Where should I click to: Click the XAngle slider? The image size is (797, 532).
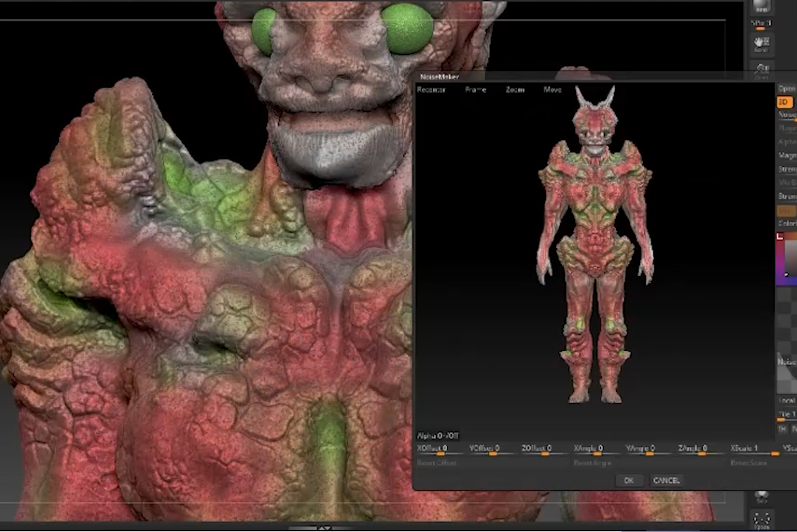(597, 449)
